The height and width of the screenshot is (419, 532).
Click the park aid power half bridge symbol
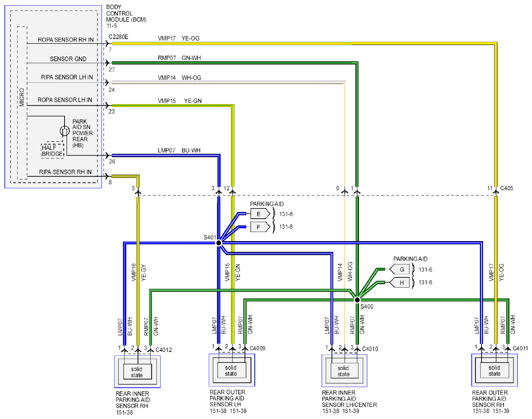65,131
